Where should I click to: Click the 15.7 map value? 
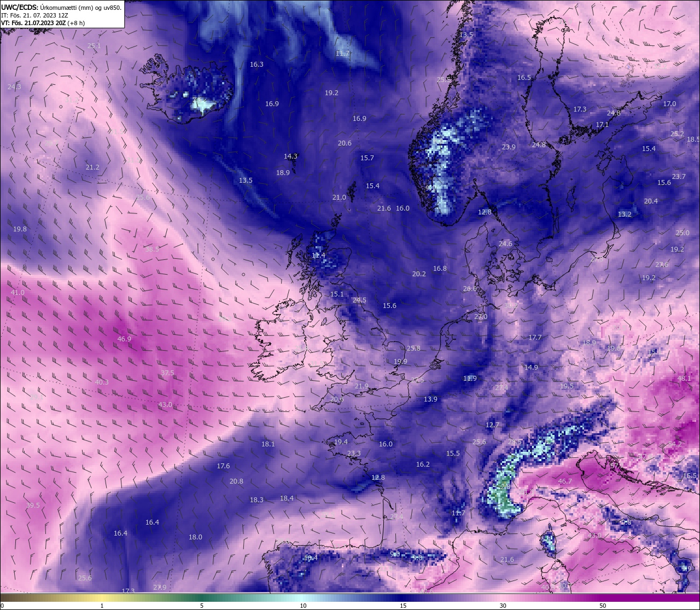click(x=367, y=158)
